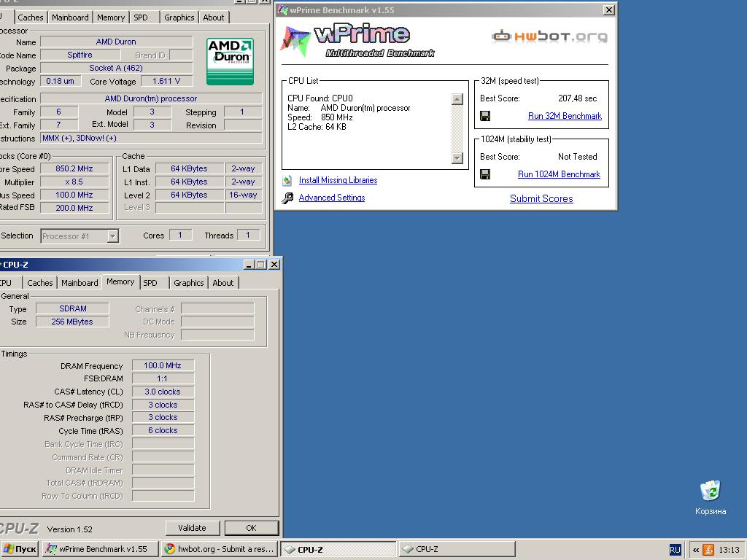Click the Code Name Spitfire field
This screenshot has width=747, height=560.
[80, 55]
